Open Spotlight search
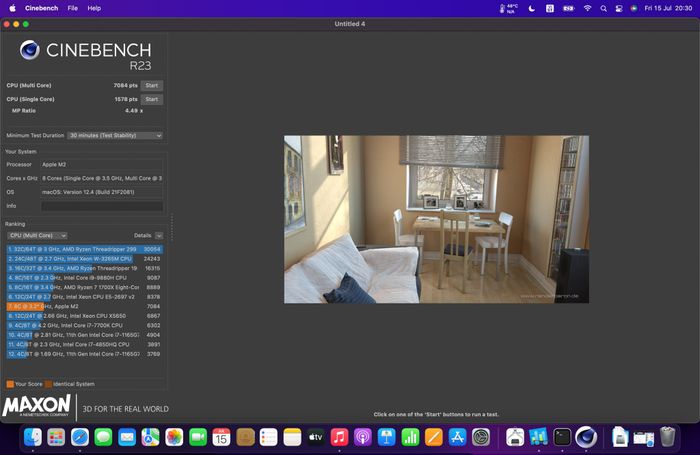 click(x=604, y=8)
